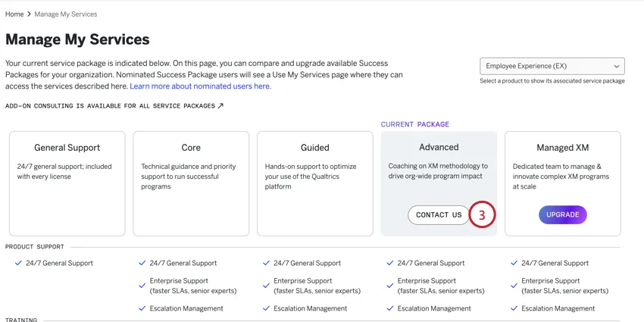This screenshot has height=322, width=644.
Task: Select the Core package card
Action: 191,183
